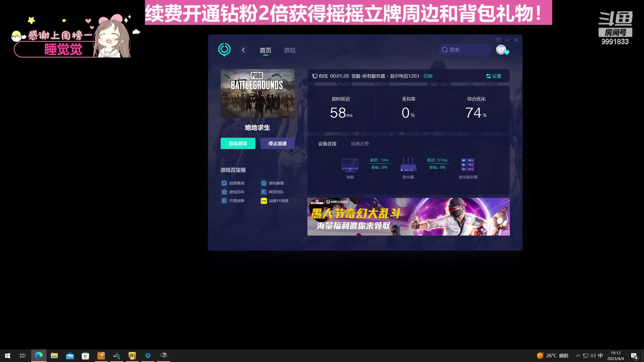644x362 pixels.
Task: Open Task View in taskbar
Action: pos(23,356)
